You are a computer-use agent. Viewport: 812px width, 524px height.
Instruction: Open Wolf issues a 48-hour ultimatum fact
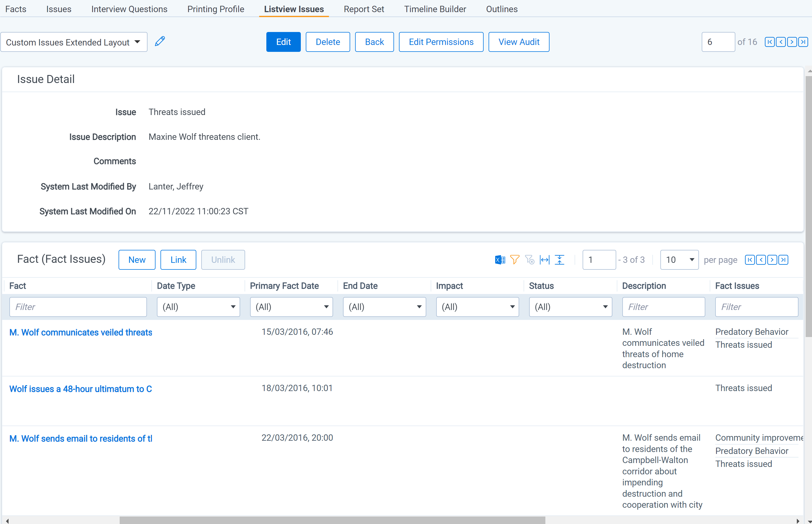pos(81,389)
